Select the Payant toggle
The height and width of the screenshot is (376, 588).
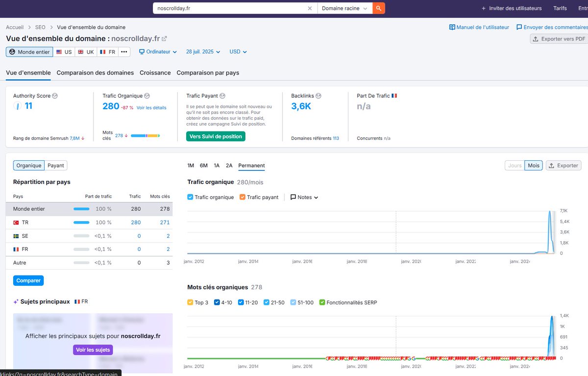point(55,166)
